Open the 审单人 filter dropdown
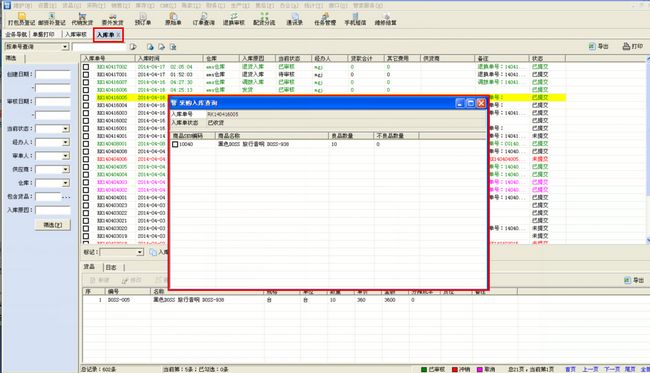This screenshot has height=373, width=650. coord(65,156)
